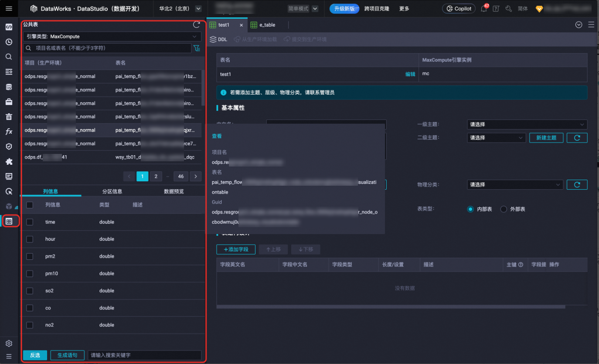Click the 请输入搜索关键字 input field
The image size is (599, 364).
point(144,355)
